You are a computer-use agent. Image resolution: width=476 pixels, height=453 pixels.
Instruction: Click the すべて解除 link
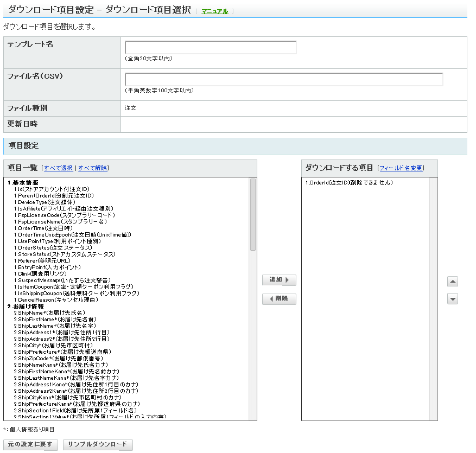(93, 168)
